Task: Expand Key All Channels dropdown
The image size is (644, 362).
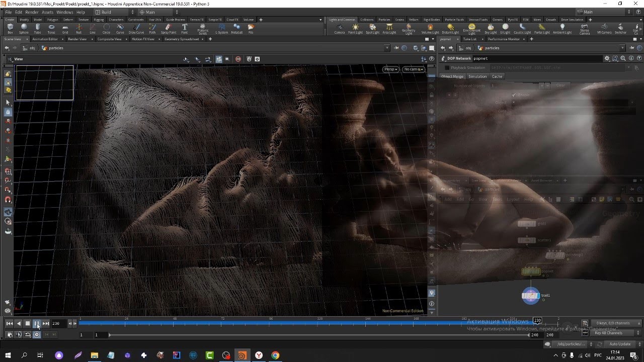Action: 616,333
